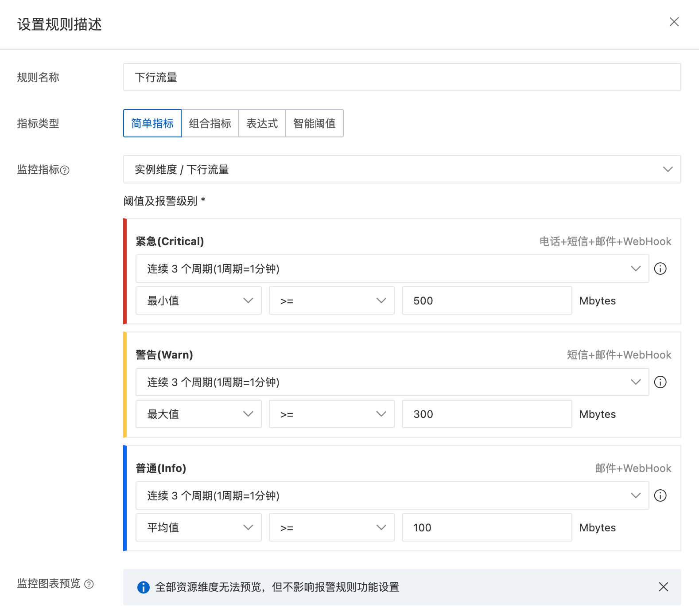Screen dimensions: 699x616
Task: Open the Critical comparison operator dropdown
Action: pyautogui.click(x=332, y=300)
